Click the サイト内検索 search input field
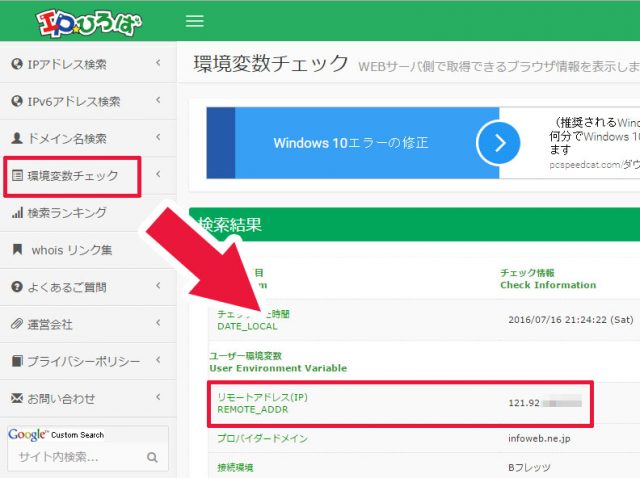Viewport: 640px width, 478px height. tap(75, 458)
